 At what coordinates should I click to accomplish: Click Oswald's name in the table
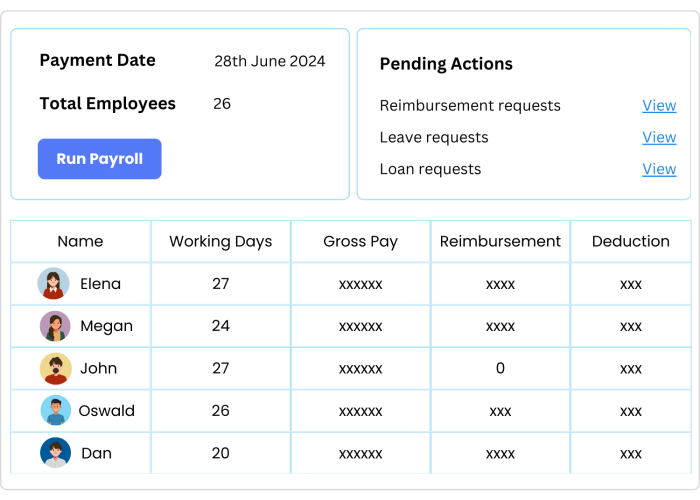[106, 411]
